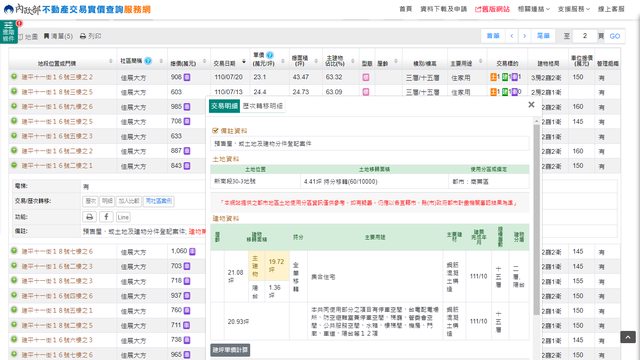
Task: Click the 列印 print icon in toolbar
Action: click(x=83, y=36)
